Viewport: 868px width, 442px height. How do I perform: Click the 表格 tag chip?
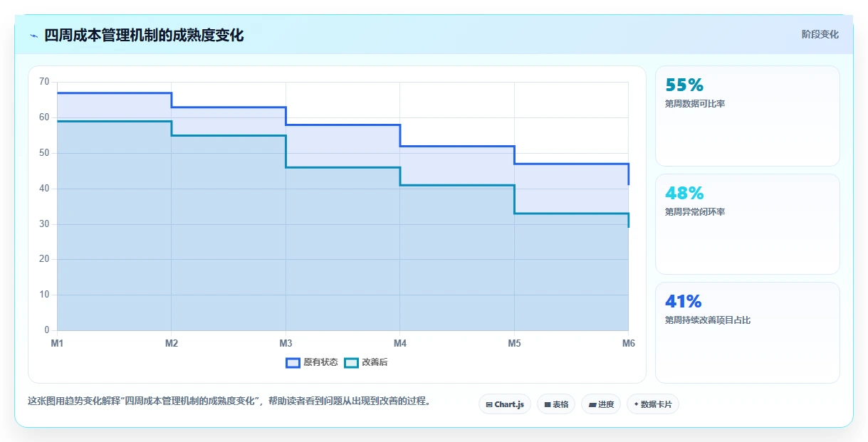(x=556, y=404)
